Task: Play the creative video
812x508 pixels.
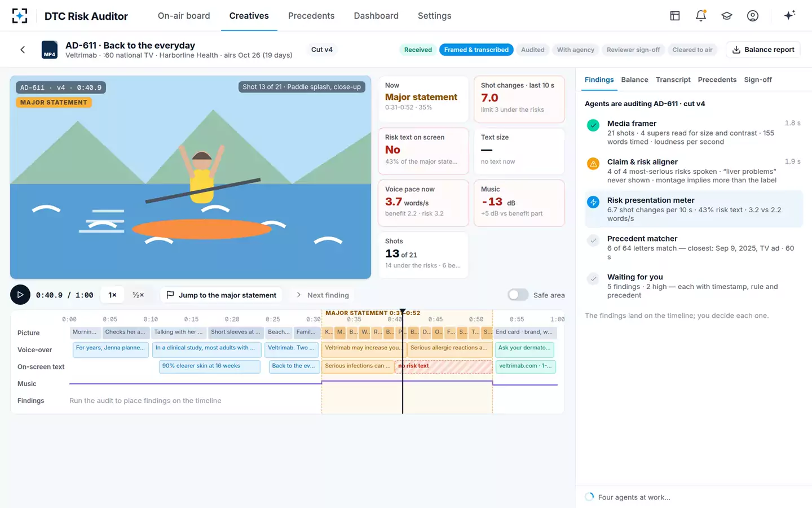Action: click(20, 295)
